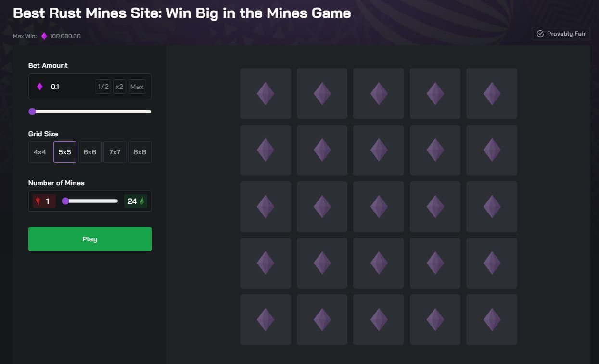This screenshot has height=364, width=599.
Task: Halve the bet with the 1/2 button
Action: 103,87
